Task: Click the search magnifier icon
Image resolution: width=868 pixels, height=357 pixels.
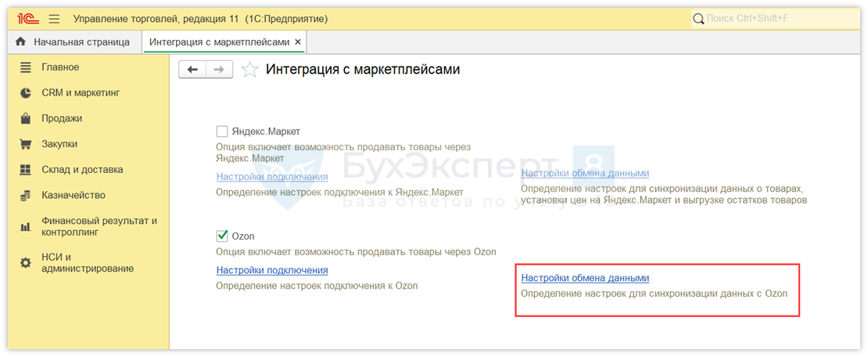Action: click(699, 19)
